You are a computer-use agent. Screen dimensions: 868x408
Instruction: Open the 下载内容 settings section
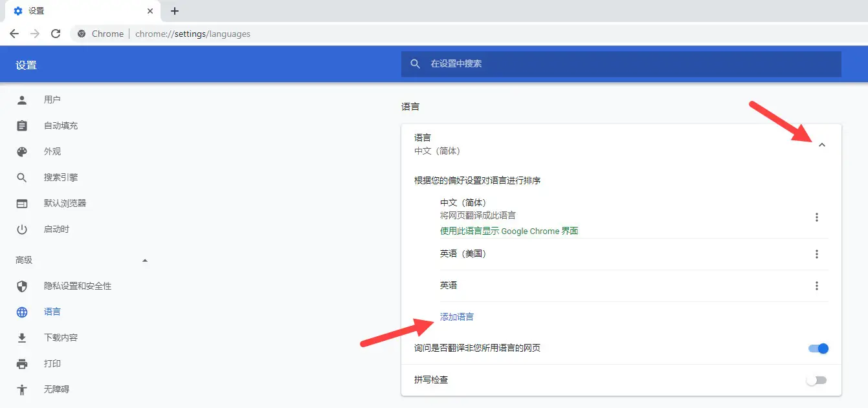pyautogui.click(x=61, y=338)
